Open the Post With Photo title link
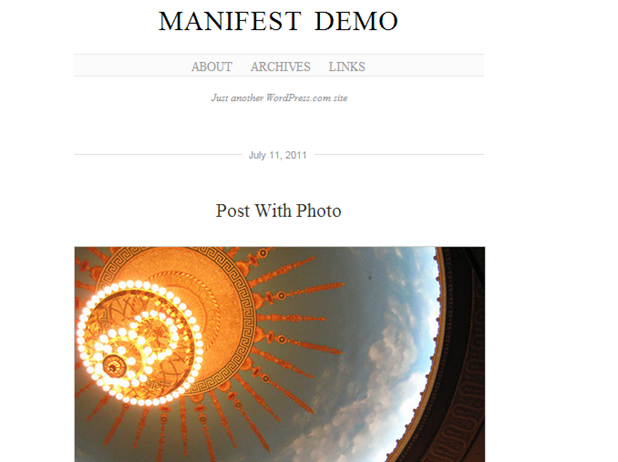 point(278,211)
